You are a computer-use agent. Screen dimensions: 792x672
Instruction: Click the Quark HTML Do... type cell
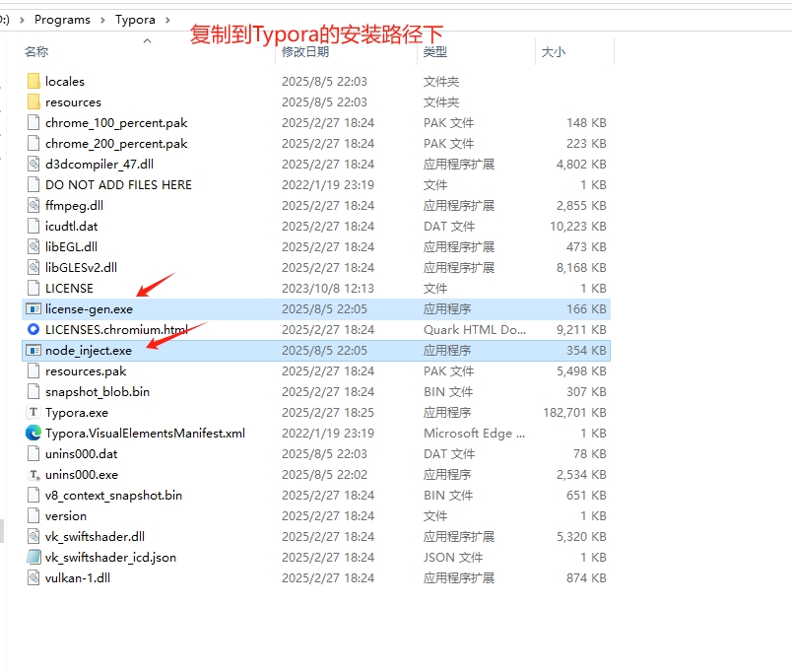475,330
